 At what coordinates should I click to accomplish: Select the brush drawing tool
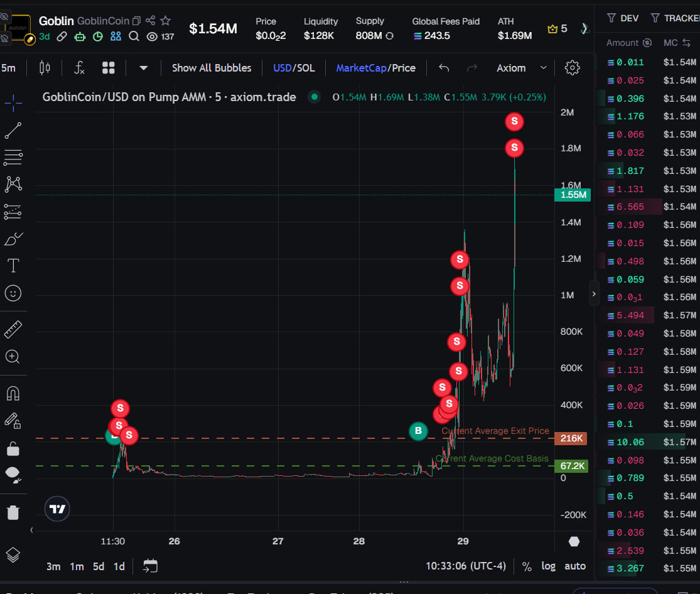pyautogui.click(x=13, y=239)
